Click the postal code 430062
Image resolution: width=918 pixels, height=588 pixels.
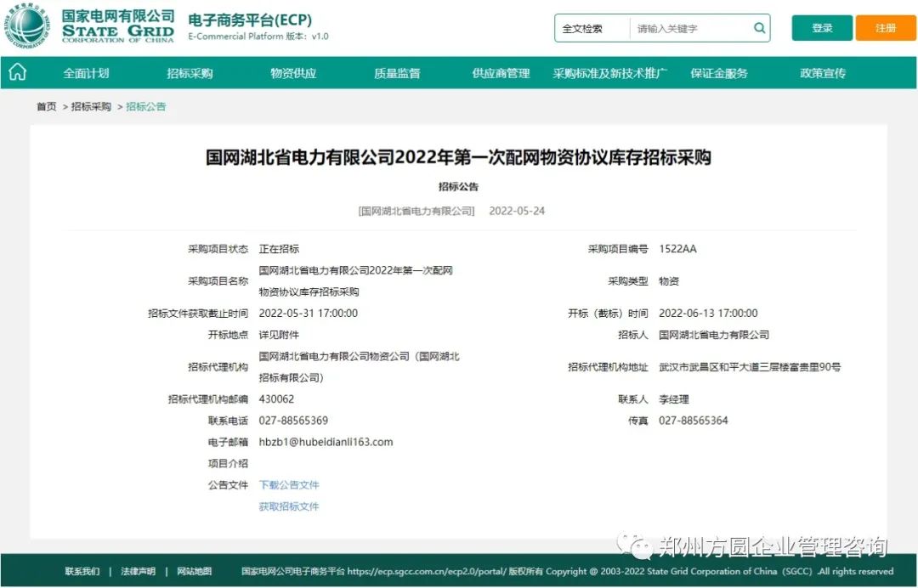[x=276, y=399]
